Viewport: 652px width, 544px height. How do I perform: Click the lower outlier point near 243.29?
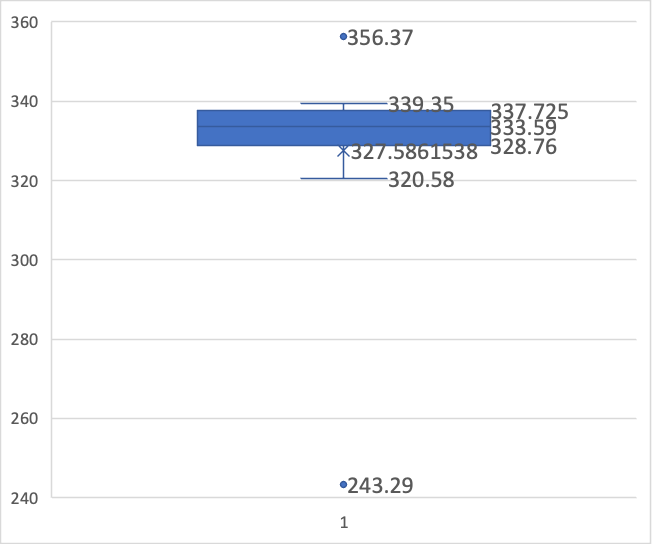(x=343, y=485)
